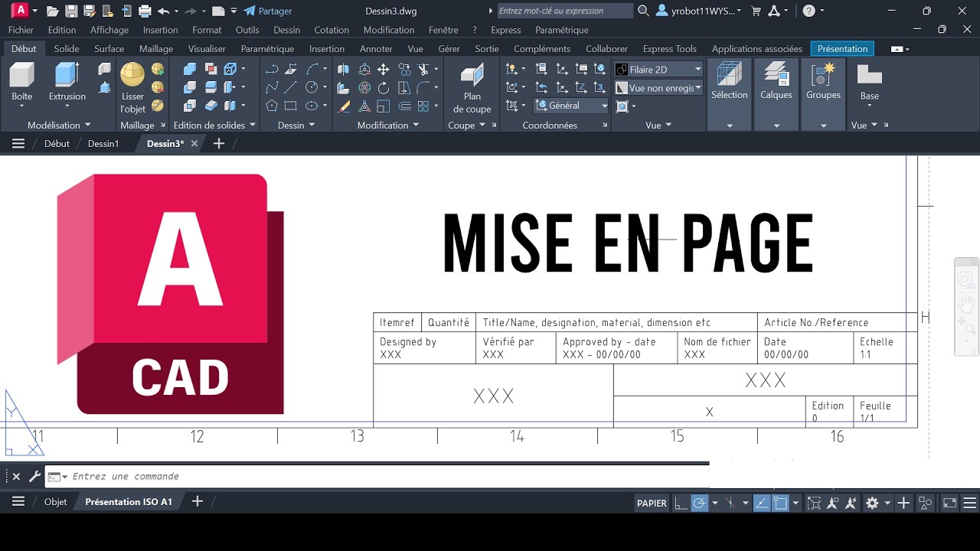The height and width of the screenshot is (551, 980).
Task: Toggle isometric drafting in status bar
Action: (x=731, y=503)
